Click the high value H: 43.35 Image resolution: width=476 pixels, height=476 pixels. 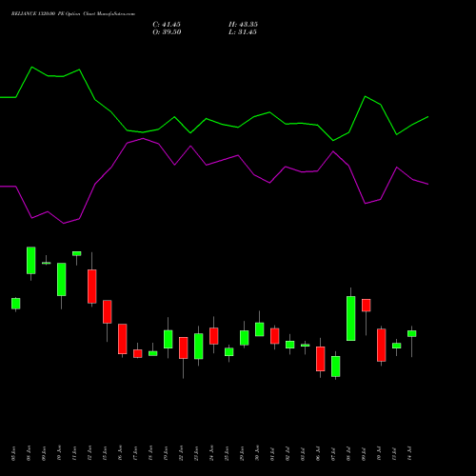coord(243,25)
